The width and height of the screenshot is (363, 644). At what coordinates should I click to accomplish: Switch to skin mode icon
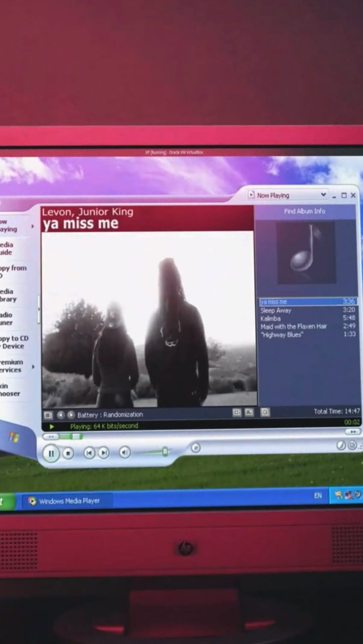pos(352,445)
